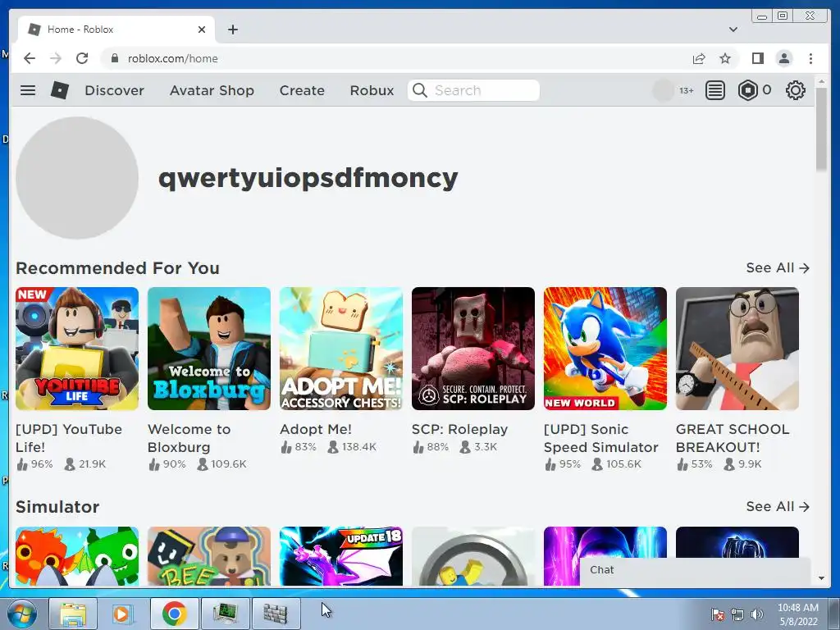
Task: Open File Explorer from taskbar
Action: click(73, 614)
